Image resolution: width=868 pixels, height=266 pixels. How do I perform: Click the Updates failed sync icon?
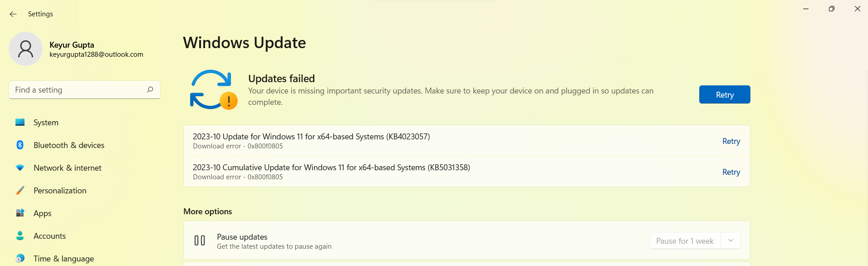213,90
